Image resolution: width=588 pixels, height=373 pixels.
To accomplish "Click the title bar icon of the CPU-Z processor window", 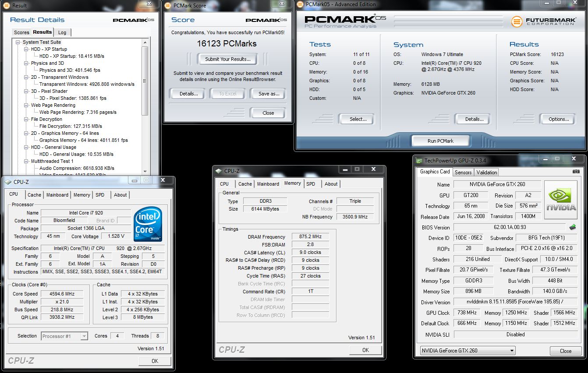I will (7, 181).
